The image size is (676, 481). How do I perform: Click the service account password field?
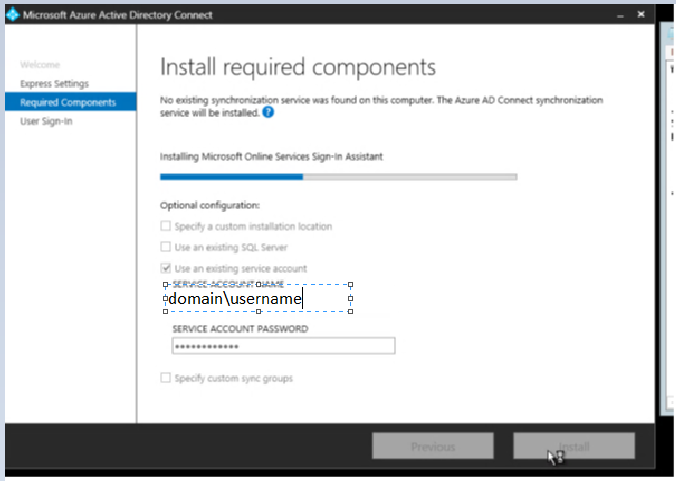283,346
